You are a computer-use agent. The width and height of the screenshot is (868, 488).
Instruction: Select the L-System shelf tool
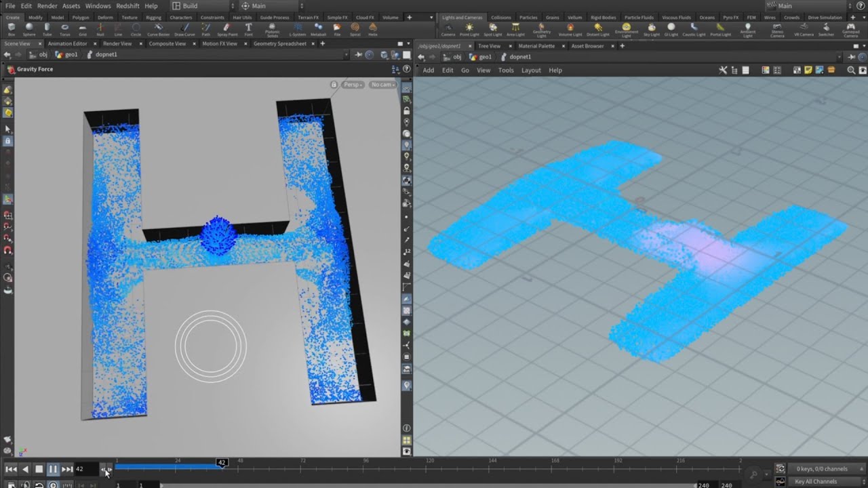297,29
